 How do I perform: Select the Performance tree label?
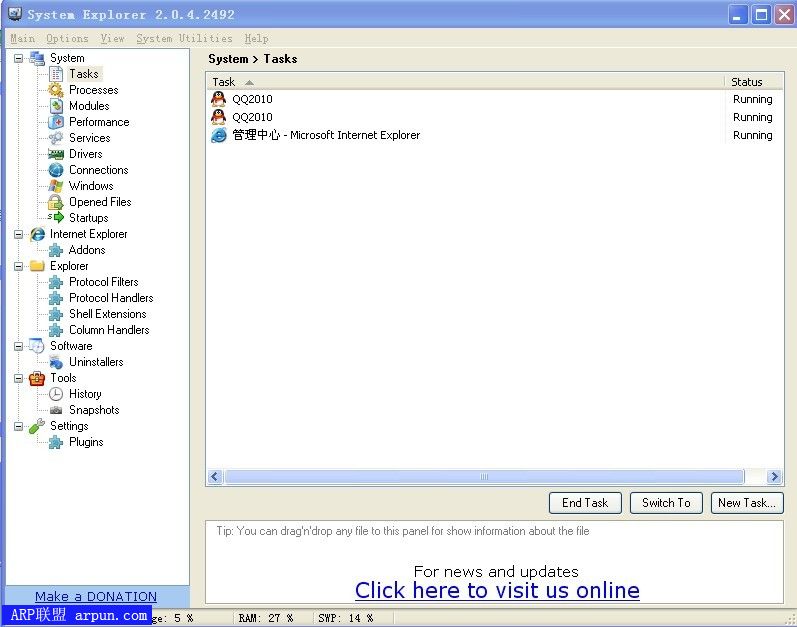click(99, 122)
